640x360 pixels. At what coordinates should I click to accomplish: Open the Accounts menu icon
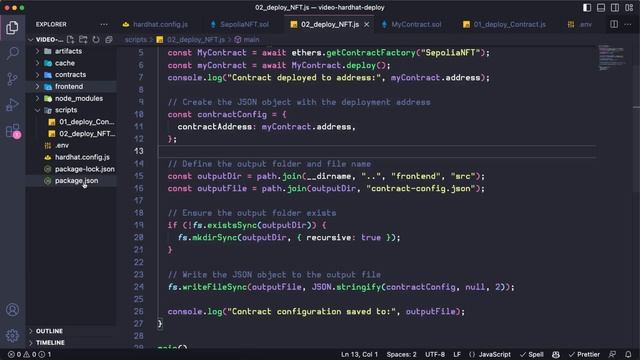tap(12, 310)
